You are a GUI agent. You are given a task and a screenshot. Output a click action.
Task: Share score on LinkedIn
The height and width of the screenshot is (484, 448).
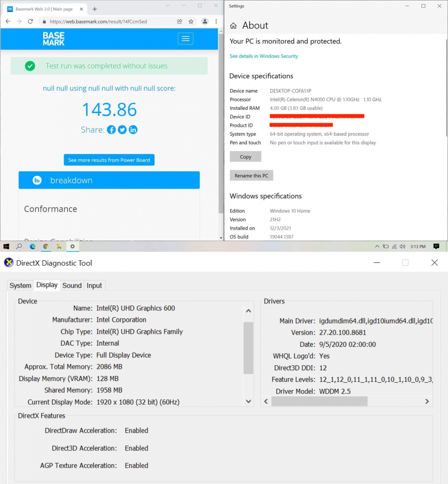133,130
